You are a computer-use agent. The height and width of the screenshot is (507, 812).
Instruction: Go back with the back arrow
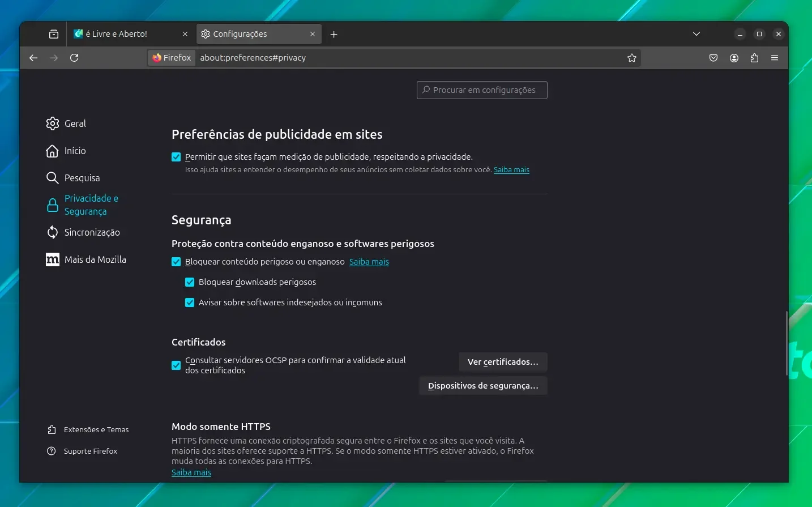pyautogui.click(x=33, y=58)
